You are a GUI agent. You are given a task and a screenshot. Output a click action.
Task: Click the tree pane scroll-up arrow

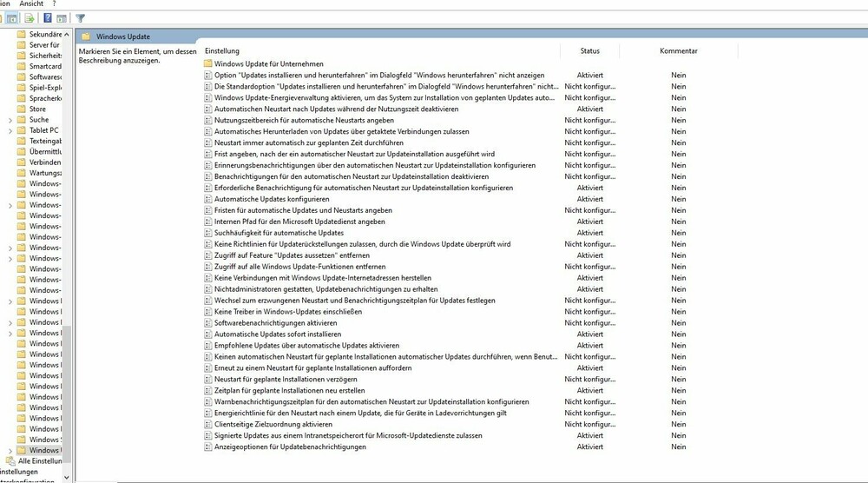68,34
